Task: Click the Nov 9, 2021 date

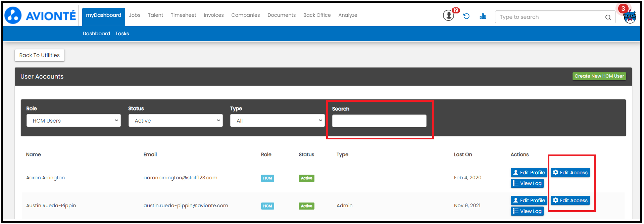Action: (x=467, y=206)
